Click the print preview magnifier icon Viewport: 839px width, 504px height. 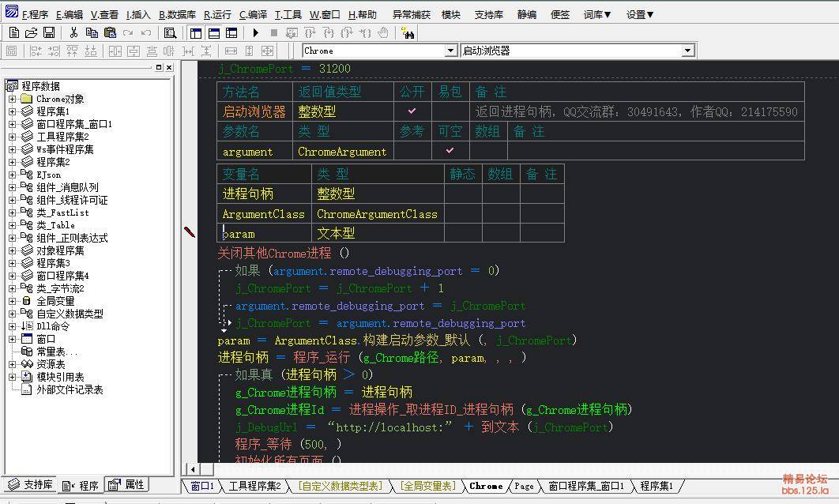(x=170, y=32)
